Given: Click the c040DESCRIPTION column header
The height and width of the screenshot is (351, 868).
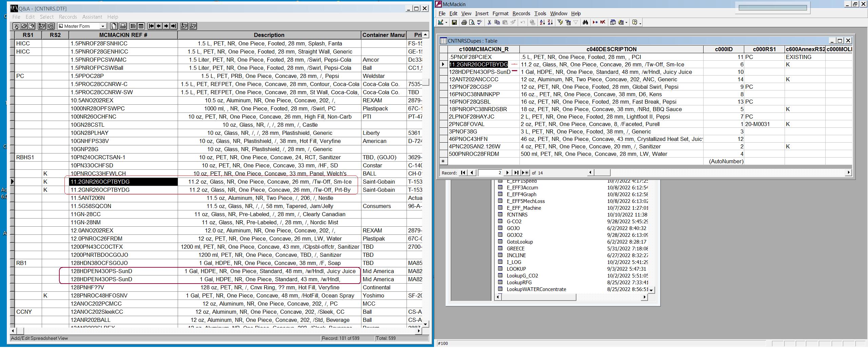Looking at the screenshot, I should (x=611, y=49).
